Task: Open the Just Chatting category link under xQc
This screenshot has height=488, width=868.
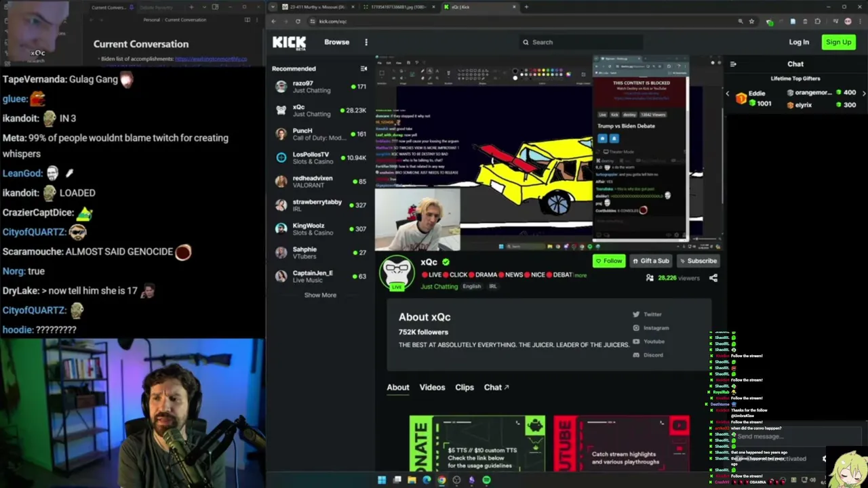Action: 439,287
